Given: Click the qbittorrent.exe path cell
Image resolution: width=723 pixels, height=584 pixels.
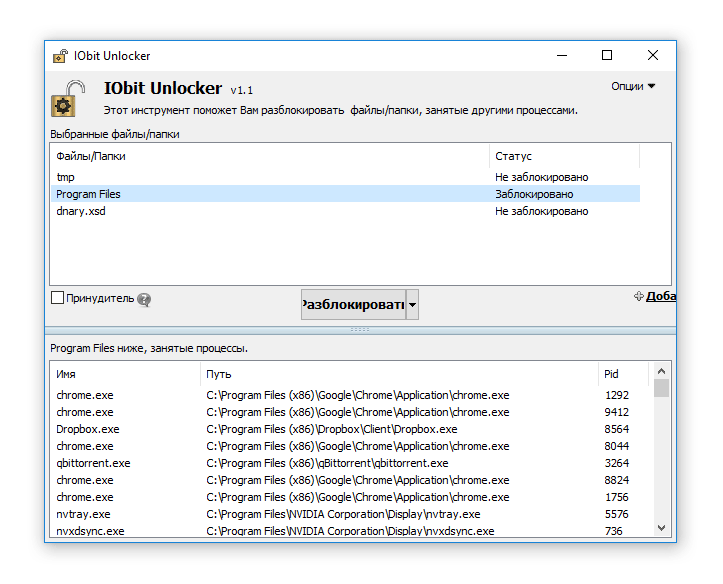Looking at the screenshot, I should (x=327, y=463).
